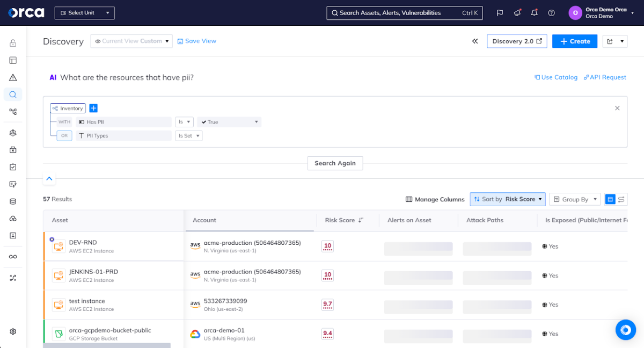
Task: Open the notifications bell icon
Action: (x=535, y=13)
